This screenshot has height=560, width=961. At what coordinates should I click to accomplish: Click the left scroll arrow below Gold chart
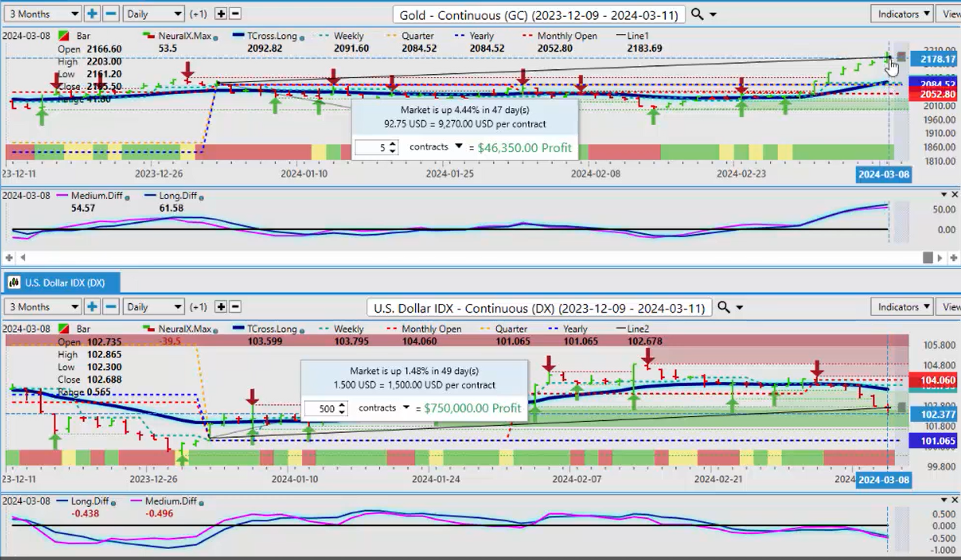22,258
